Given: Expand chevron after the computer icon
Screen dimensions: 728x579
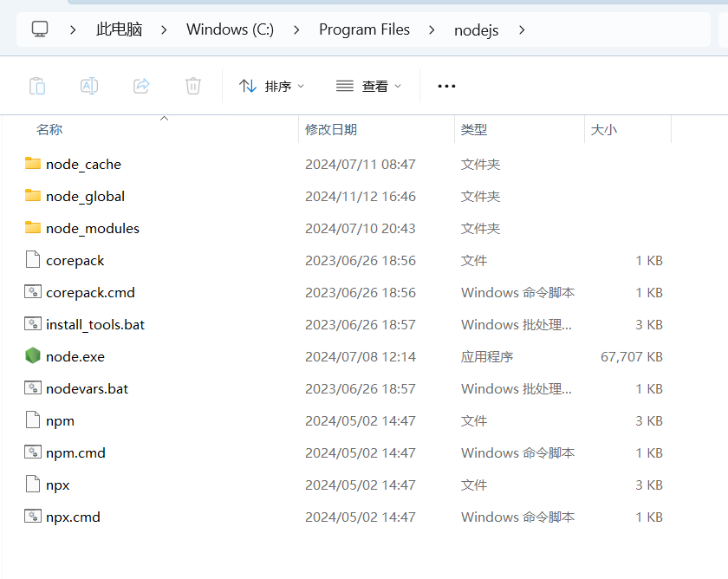Looking at the screenshot, I should (x=73, y=30).
